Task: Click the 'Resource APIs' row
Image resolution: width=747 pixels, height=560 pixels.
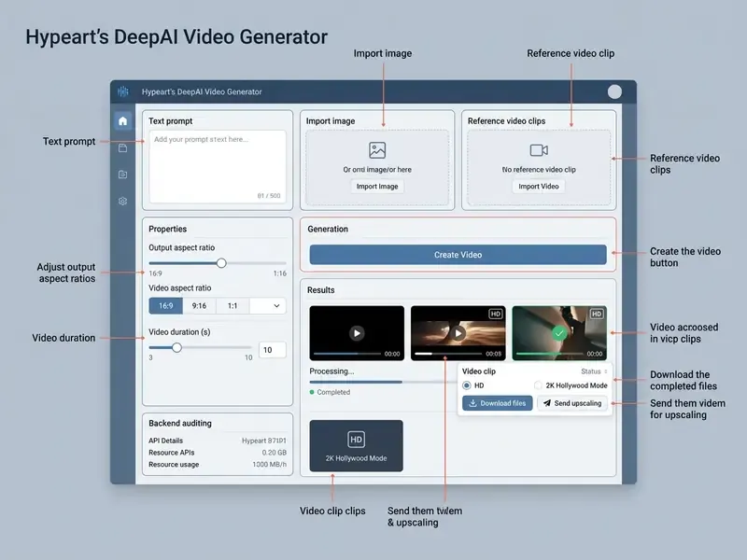Action: tap(218, 453)
